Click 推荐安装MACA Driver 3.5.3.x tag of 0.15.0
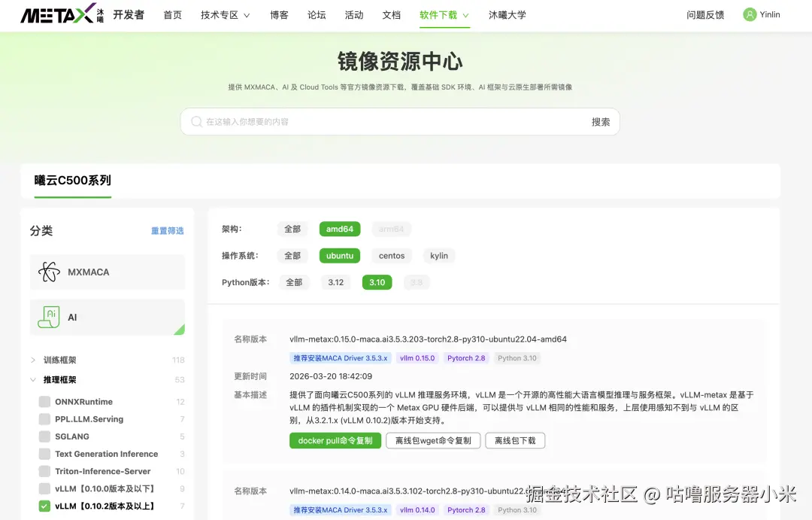Screen dimensions: 812x520 coord(341,357)
